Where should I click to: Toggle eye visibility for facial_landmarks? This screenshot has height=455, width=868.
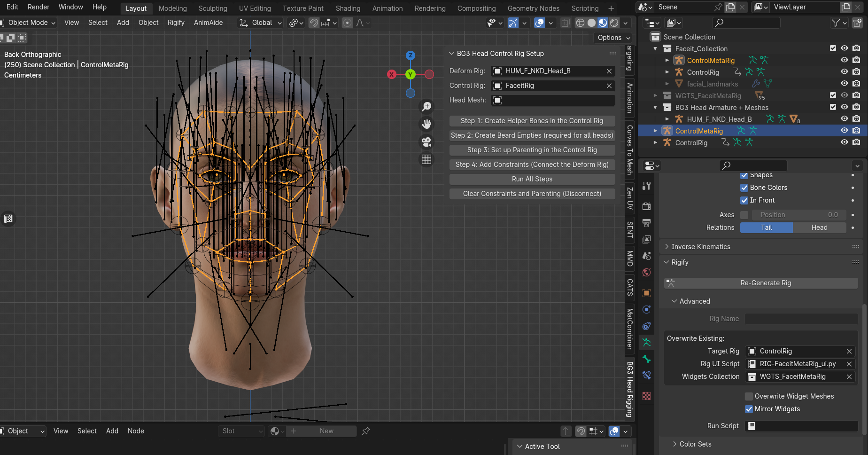tap(845, 84)
